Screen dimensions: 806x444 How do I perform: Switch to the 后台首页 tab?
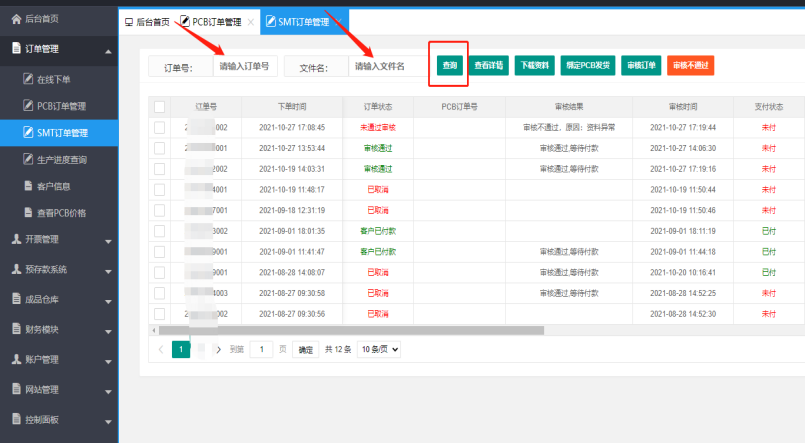tap(146, 21)
